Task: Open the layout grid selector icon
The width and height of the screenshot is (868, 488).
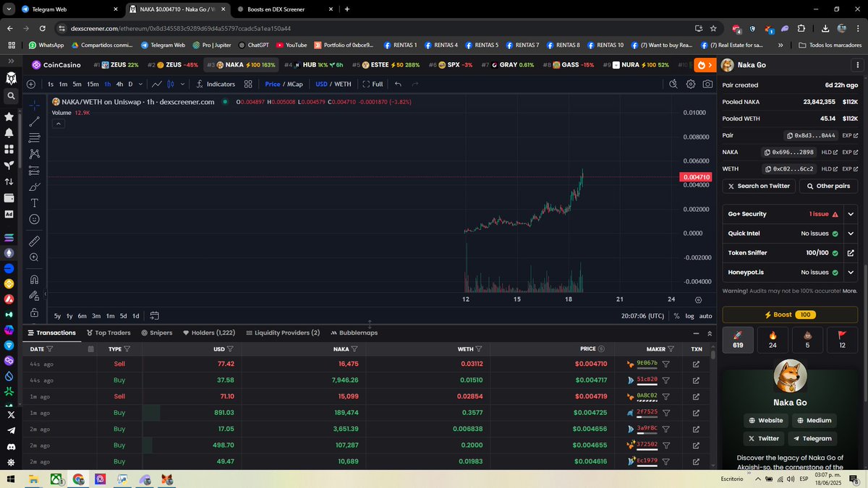Action: pyautogui.click(x=248, y=84)
